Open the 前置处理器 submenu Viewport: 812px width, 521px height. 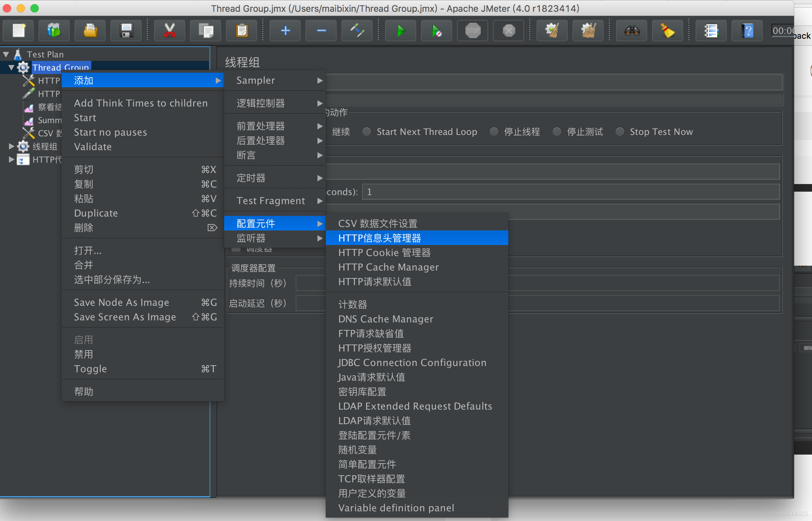click(x=275, y=126)
